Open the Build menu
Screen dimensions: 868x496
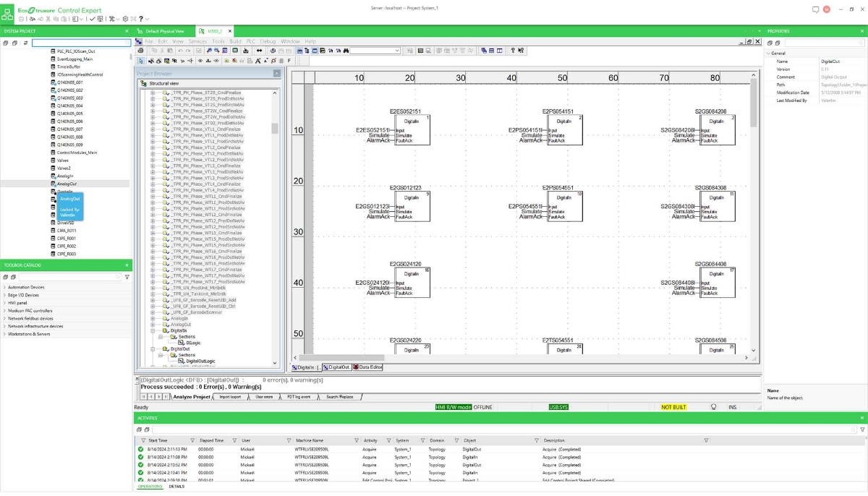(235, 41)
